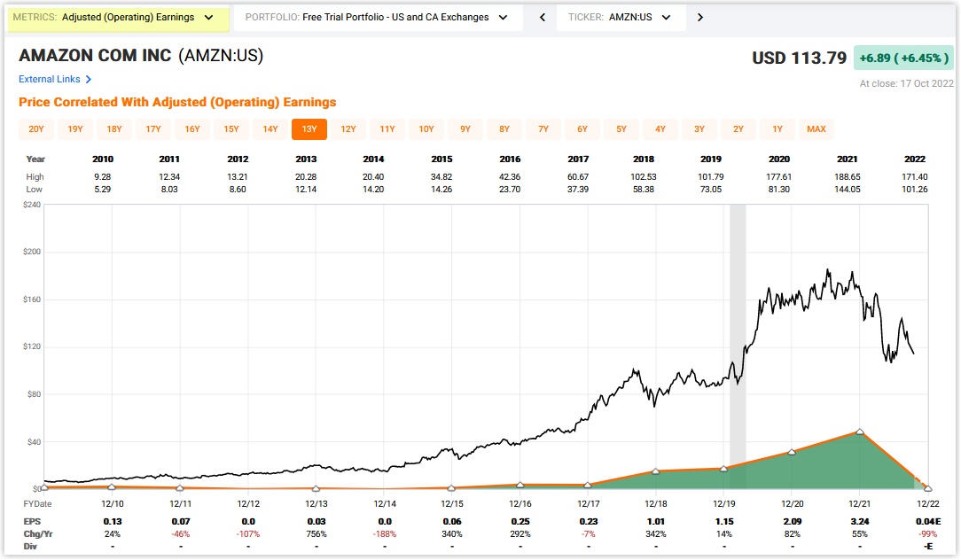Select the 2Y time range
961x560 pixels.
point(738,129)
